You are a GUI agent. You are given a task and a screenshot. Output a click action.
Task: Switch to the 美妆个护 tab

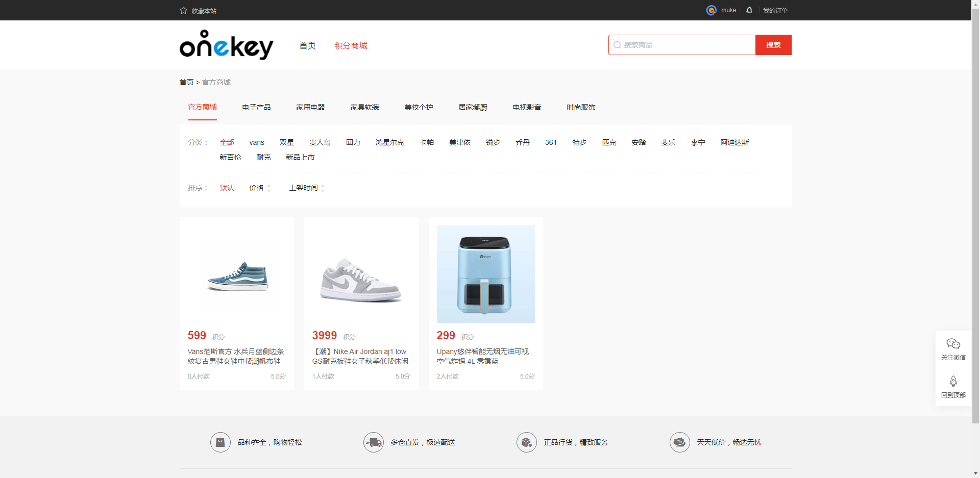pyautogui.click(x=419, y=107)
